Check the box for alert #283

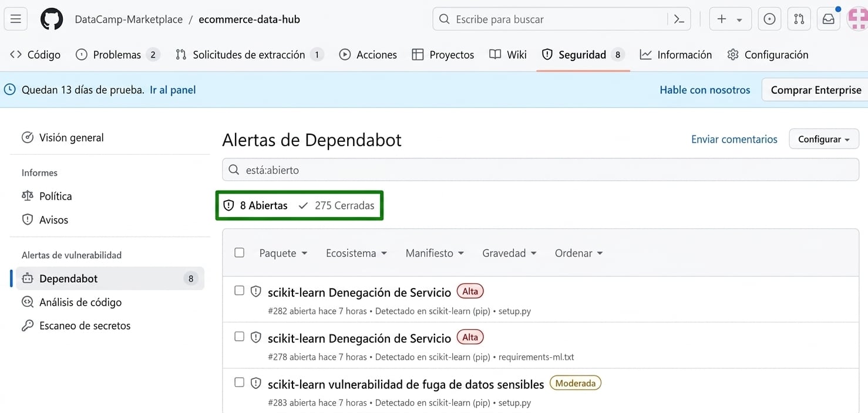click(x=239, y=382)
